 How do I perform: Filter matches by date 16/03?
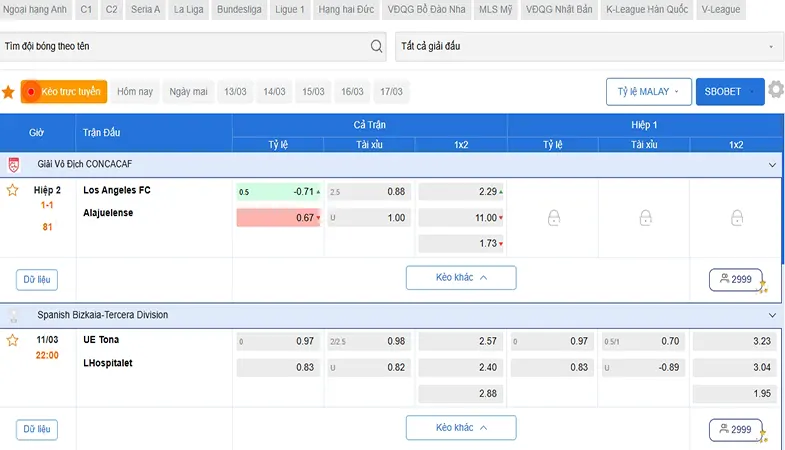click(x=352, y=92)
